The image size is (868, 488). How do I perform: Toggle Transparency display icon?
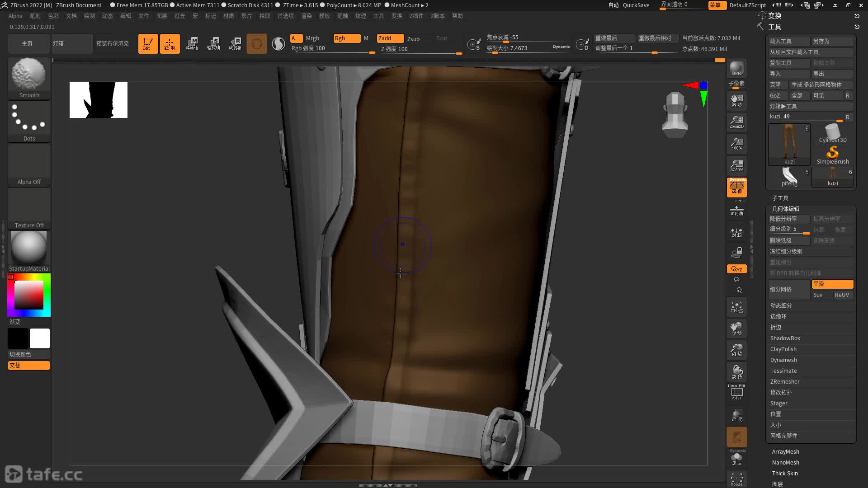[736, 415]
